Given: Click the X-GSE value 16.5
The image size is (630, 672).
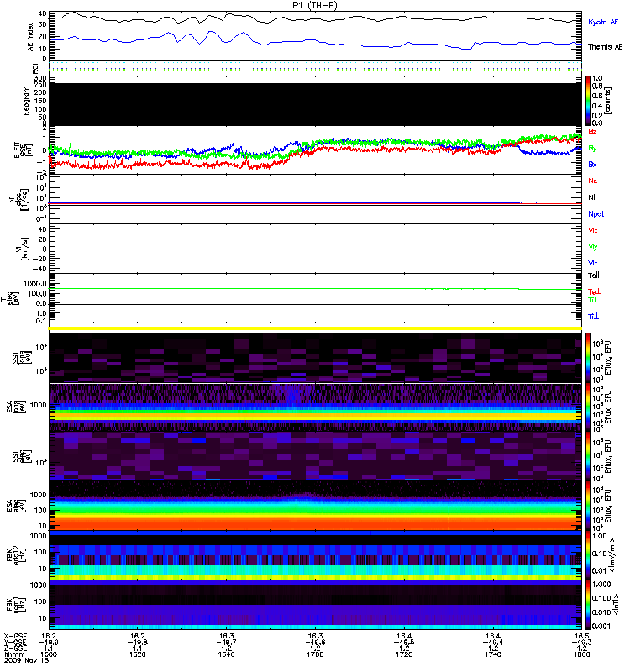Looking at the screenshot, I should pyautogui.click(x=581, y=636).
